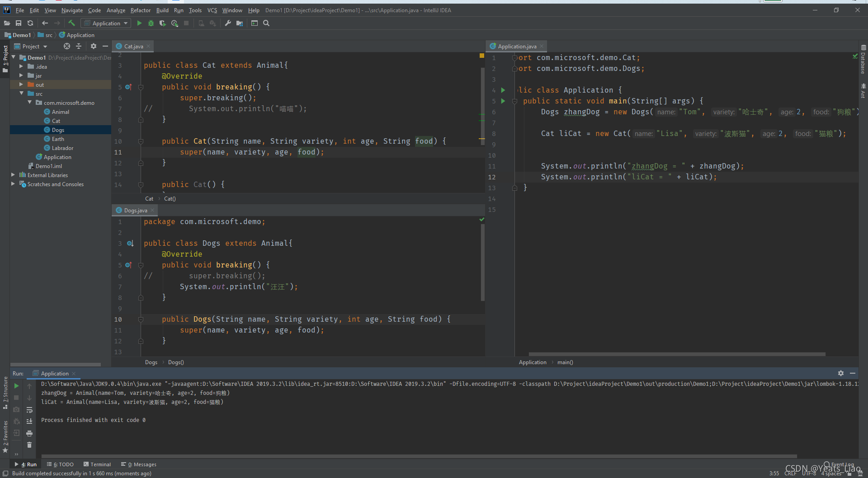This screenshot has width=868, height=478.
Task: Collapse the src folder in Project tree
Action: [21, 94]
